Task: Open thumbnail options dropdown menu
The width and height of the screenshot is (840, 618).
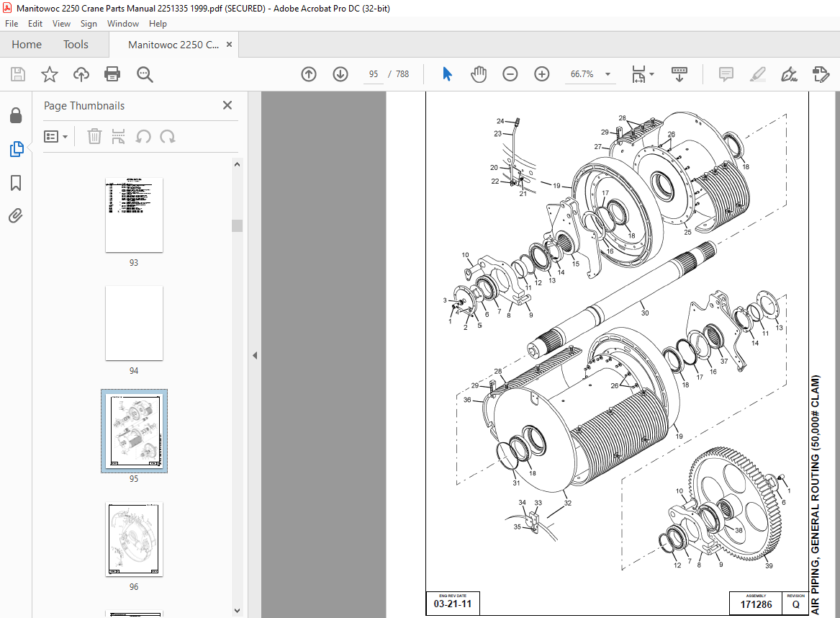Action: 55,137
